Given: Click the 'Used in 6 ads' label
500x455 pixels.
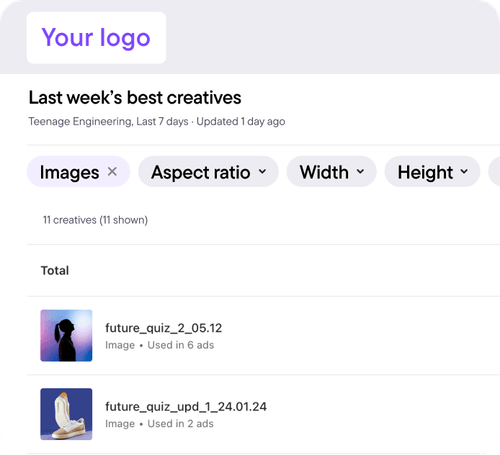Looking at the screenshot, I should tap(181, 345).
